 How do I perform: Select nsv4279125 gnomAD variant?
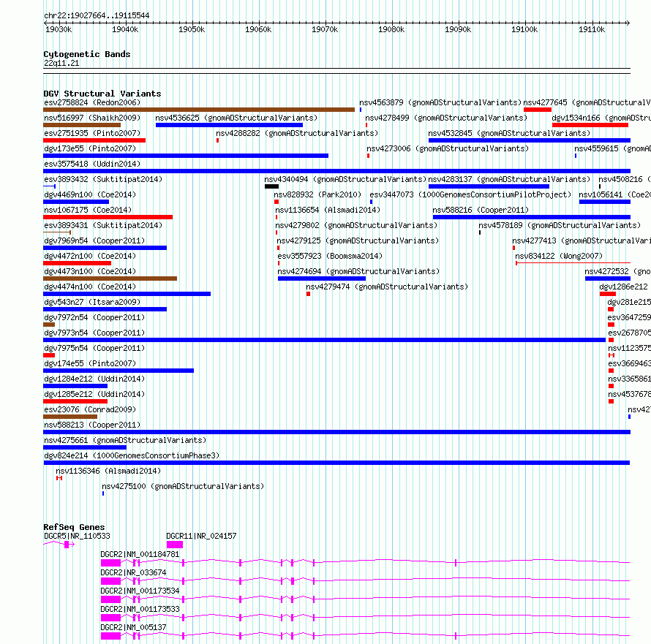coord(358,240)
